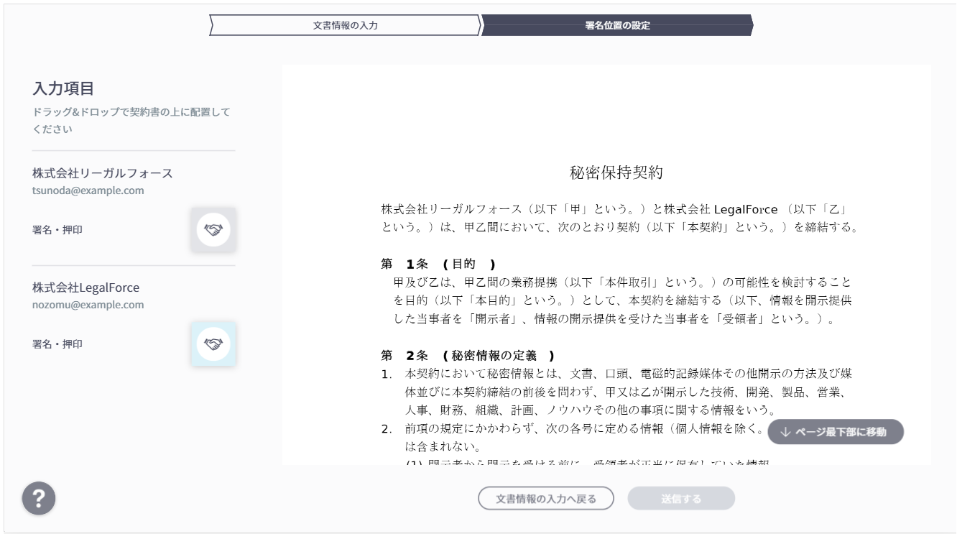Screen dimensions: 980x534
Task: Jump with ページ最下部に移動 button
Action: click(836, 432)
